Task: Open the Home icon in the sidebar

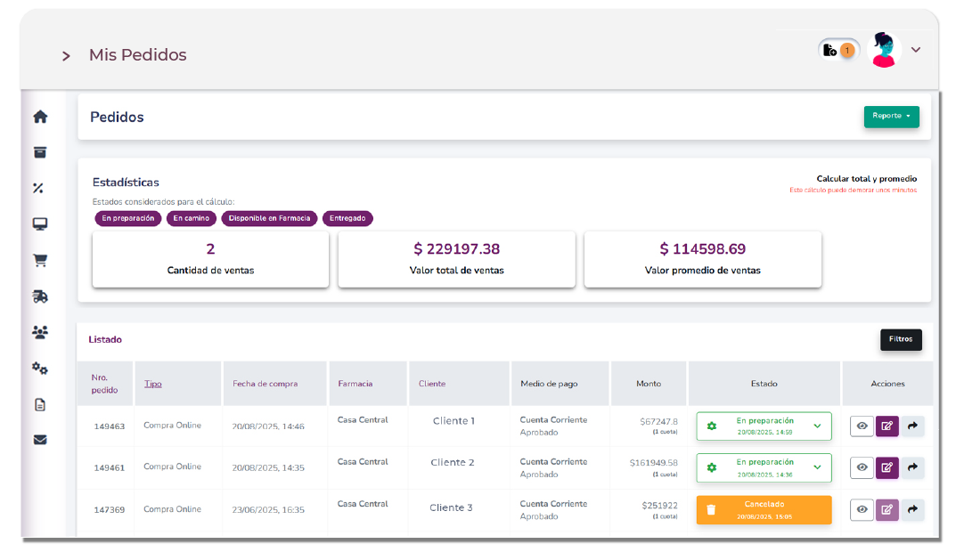Action: (x=40, y=117)
